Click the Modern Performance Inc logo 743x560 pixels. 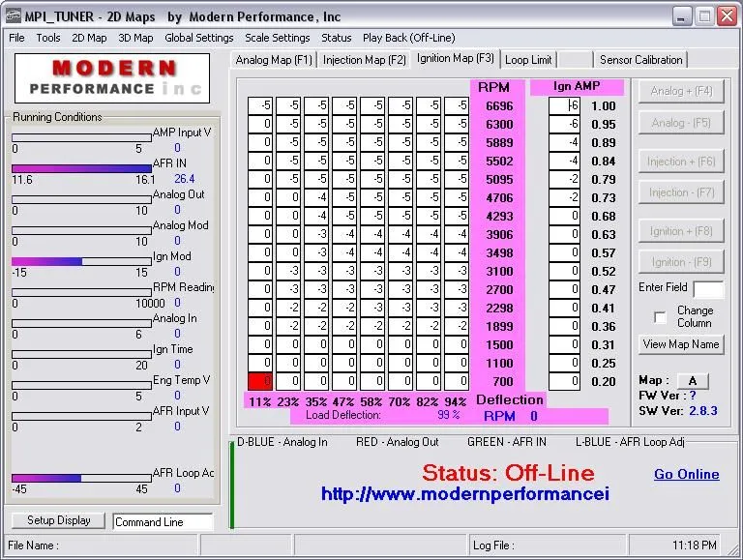(x=112, y=78)
